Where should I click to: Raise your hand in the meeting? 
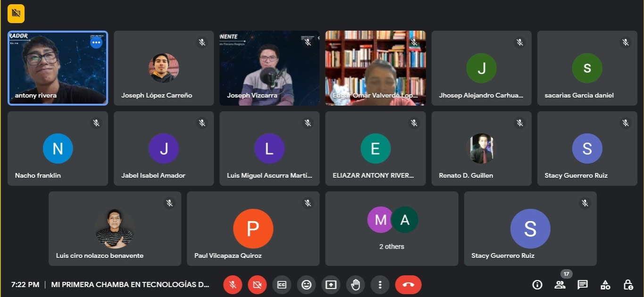(x=356, y=285)
